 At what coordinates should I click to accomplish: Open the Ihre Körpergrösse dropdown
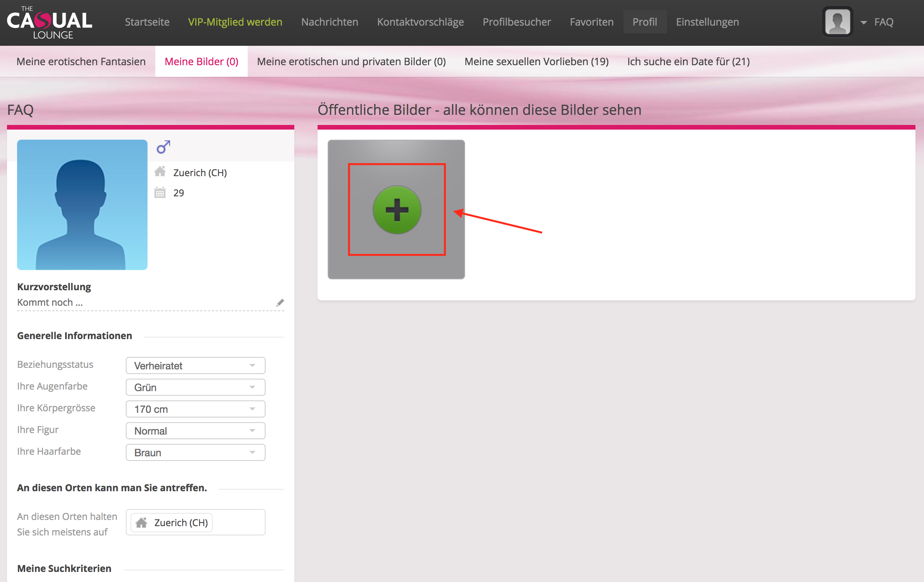coord(195,409)
